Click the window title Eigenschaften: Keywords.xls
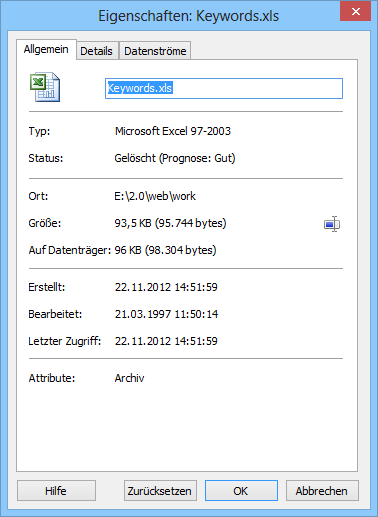The image size is (378, 517). pyautogui.click(x=188, y=16)
